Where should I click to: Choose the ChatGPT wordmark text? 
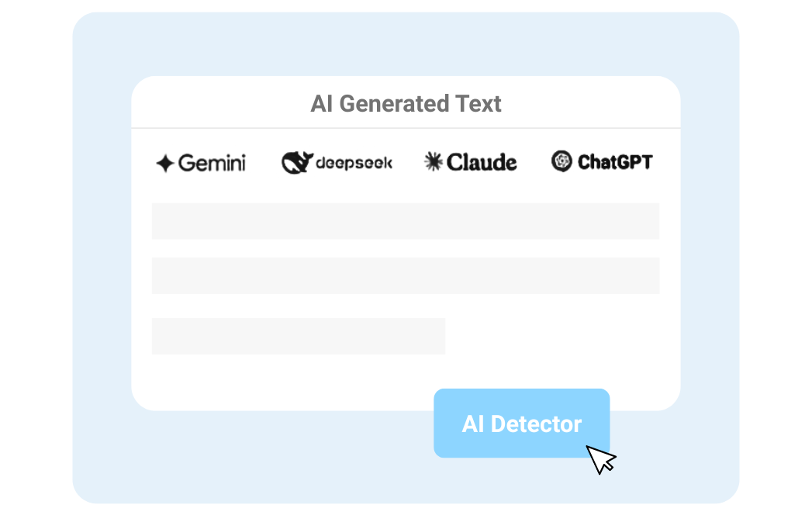click(615, 161)
